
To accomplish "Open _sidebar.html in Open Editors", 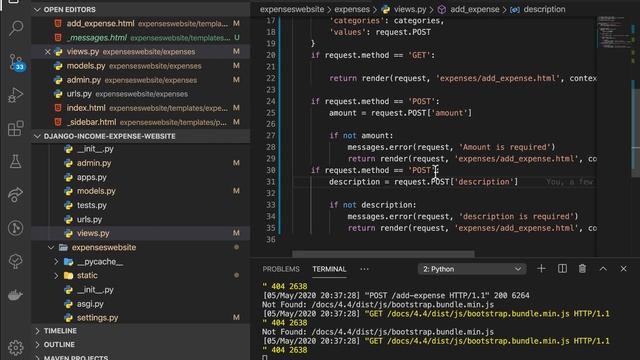I will point(141,122).
